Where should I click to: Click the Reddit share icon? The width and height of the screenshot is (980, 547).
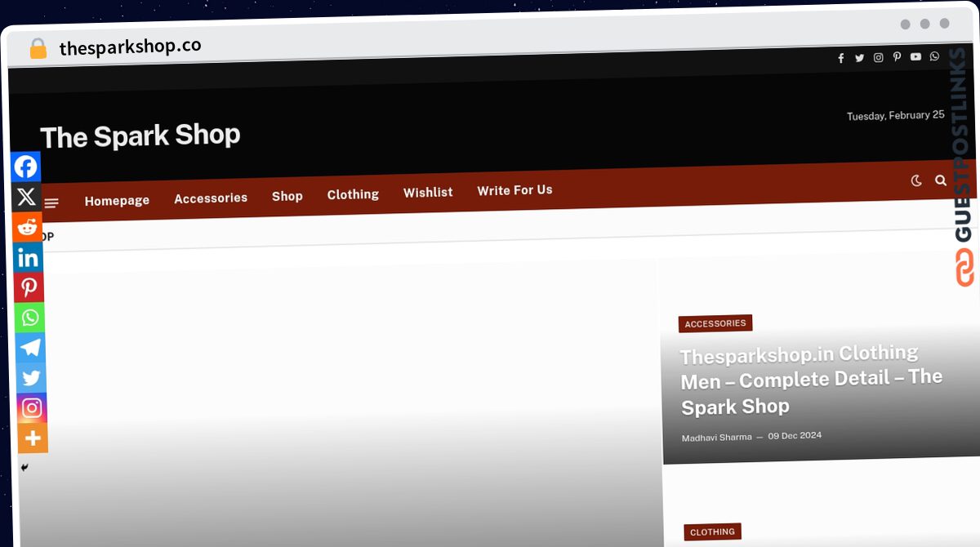click(x=27, y=227)
